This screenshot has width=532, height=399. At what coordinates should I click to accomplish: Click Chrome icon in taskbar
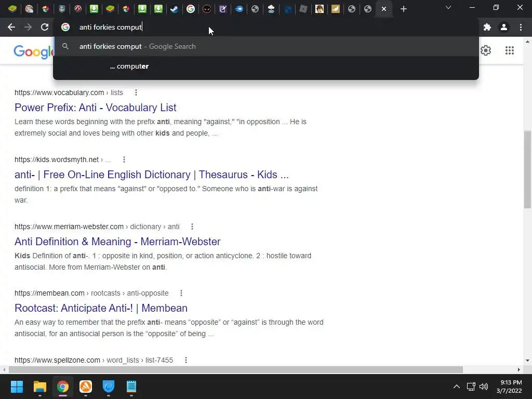click(63, 387)
